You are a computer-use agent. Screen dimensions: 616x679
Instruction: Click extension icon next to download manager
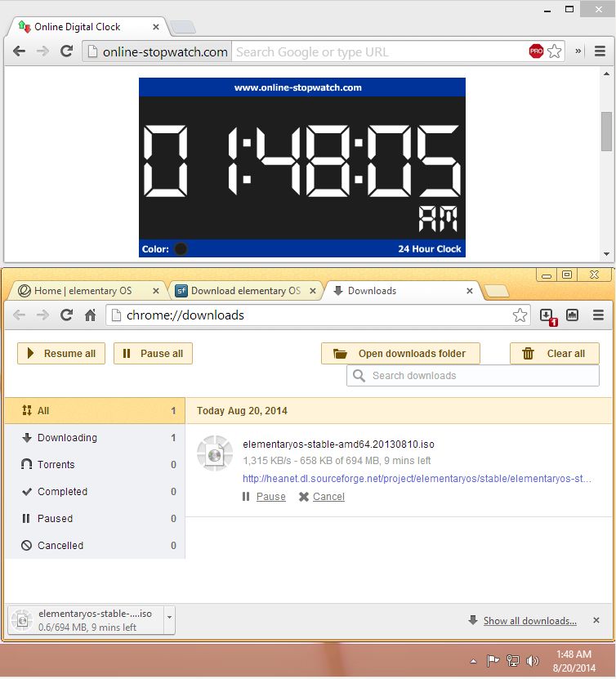(x=572, y=315)
